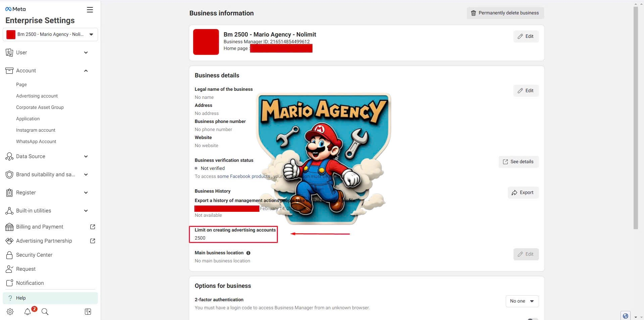The image size is (644, 320).
Task: Collapse the Account section chevron
Action: coord(86,71)
